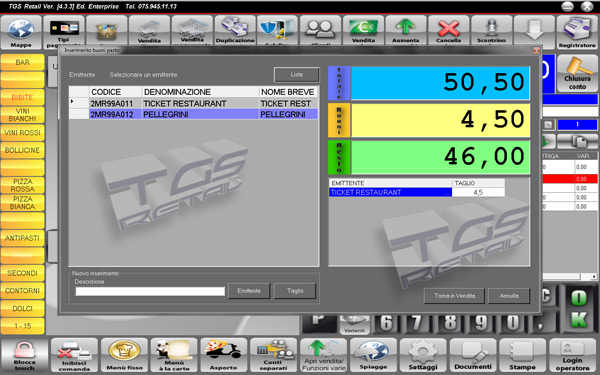
Task: Click the Taglio button
Action: point(295,291)
